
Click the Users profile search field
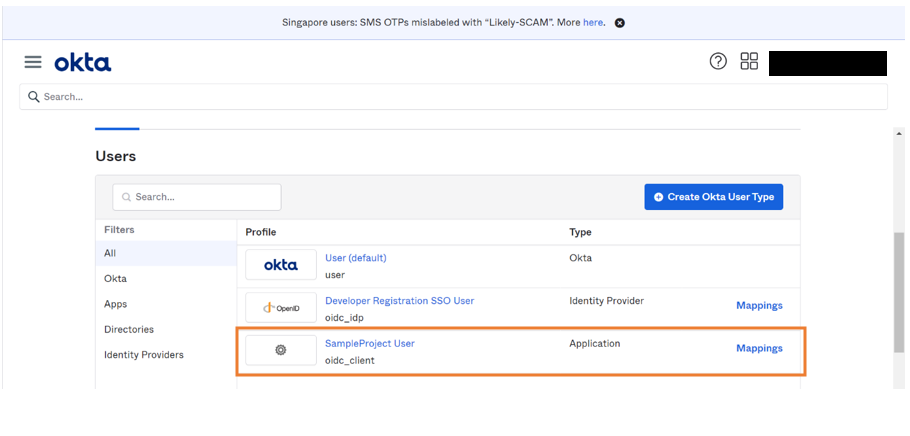click(x=197, y=197)
